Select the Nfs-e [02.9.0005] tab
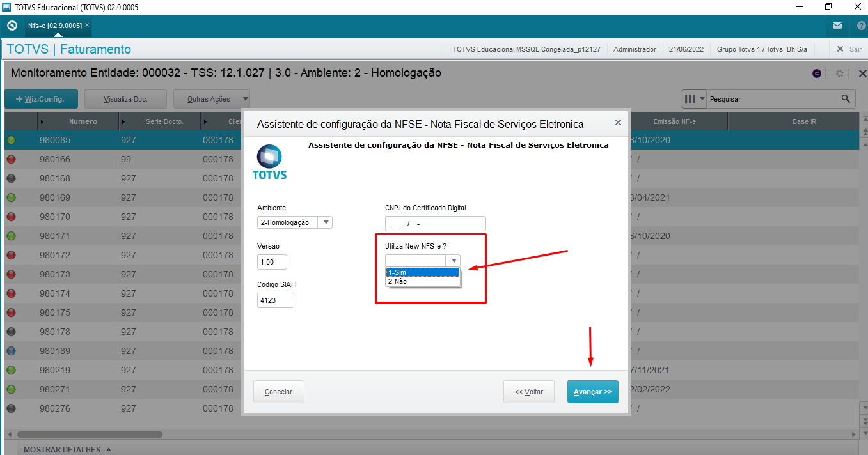 pos(55,26)
